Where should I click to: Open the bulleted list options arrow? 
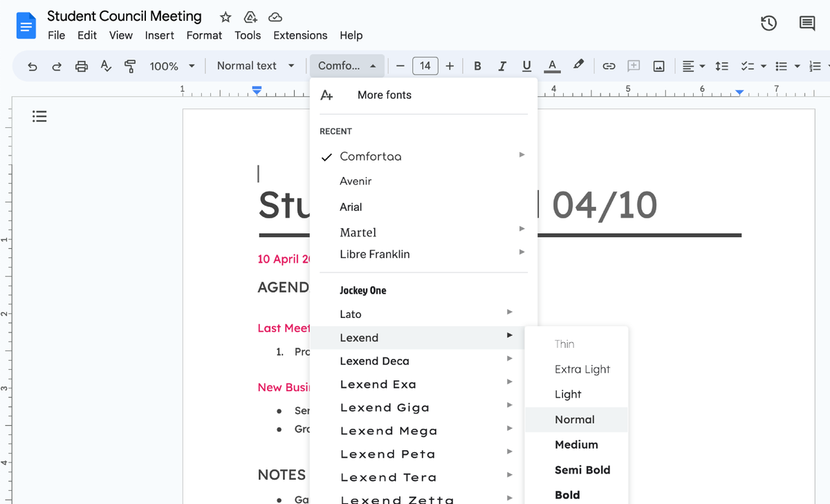coord(797,66)
